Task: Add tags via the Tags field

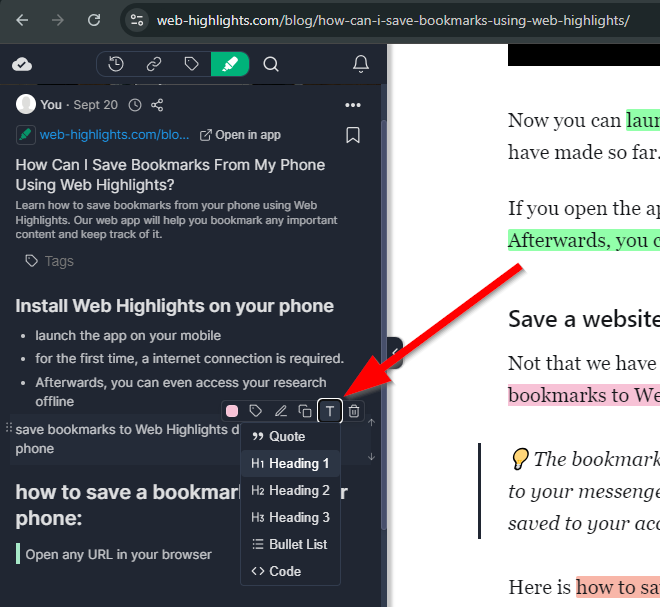Action: (x=50, y=261)
